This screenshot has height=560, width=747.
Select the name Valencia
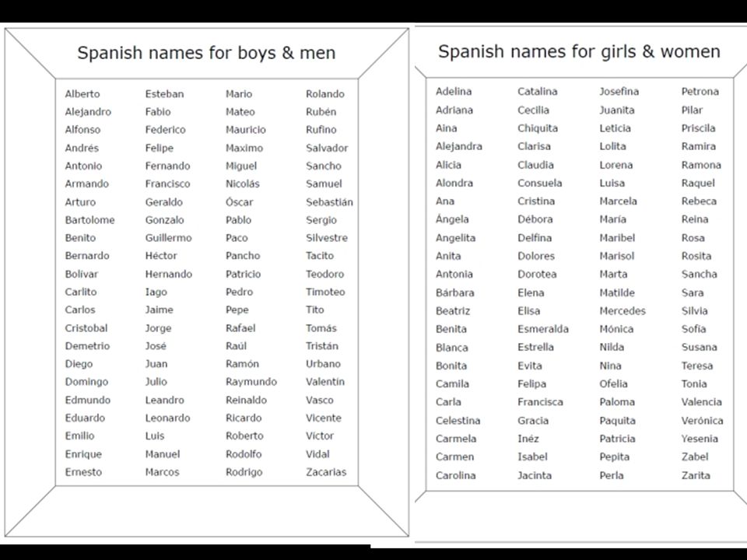[702, 402]
